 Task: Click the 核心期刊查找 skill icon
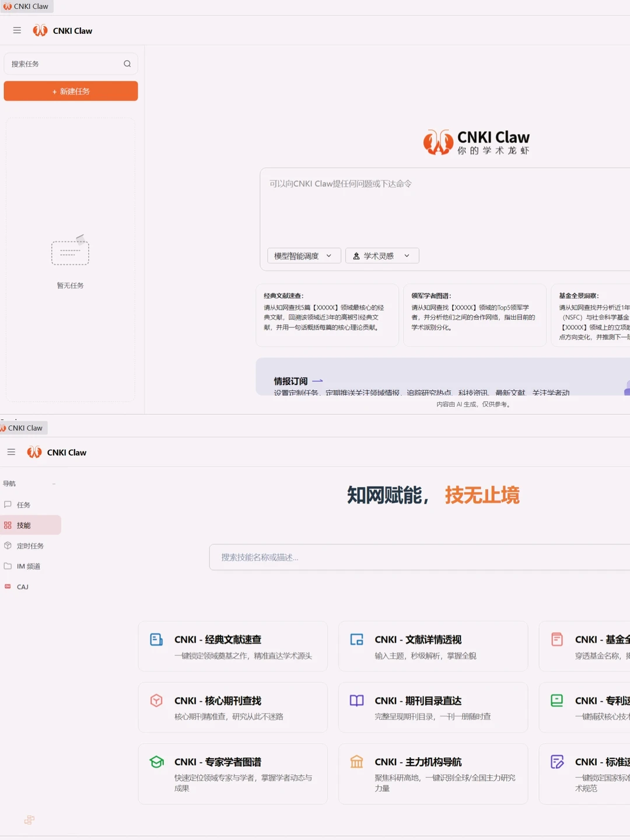pyautogui.click(x=156, y=701)
